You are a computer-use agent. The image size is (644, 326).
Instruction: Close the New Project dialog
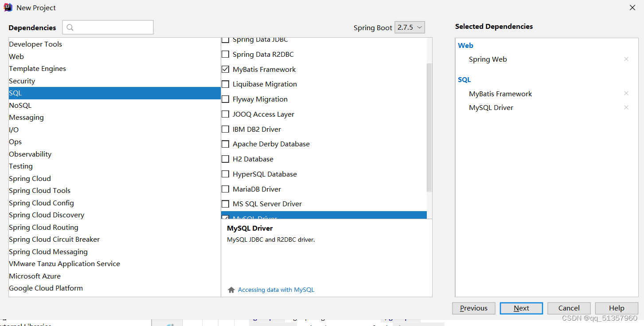tap(632, 8)
